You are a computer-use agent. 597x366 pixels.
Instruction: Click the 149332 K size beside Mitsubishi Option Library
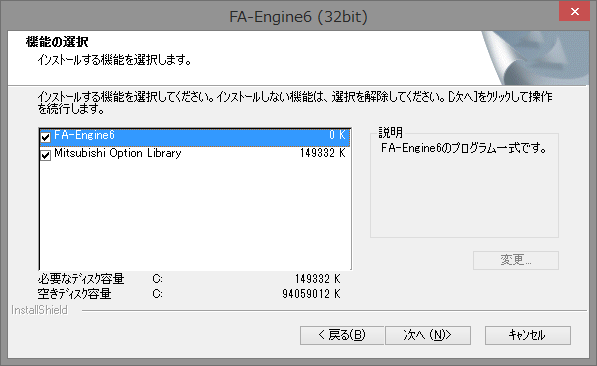[322, 153]
